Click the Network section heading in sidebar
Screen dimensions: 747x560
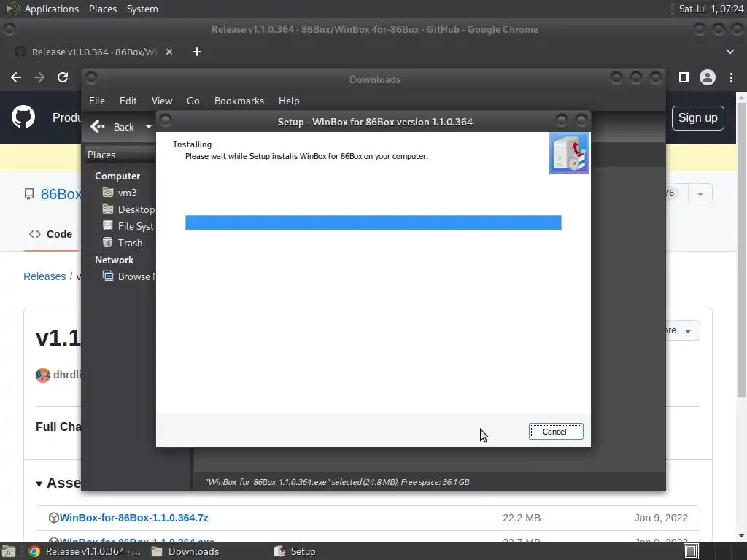pos(114,260)
